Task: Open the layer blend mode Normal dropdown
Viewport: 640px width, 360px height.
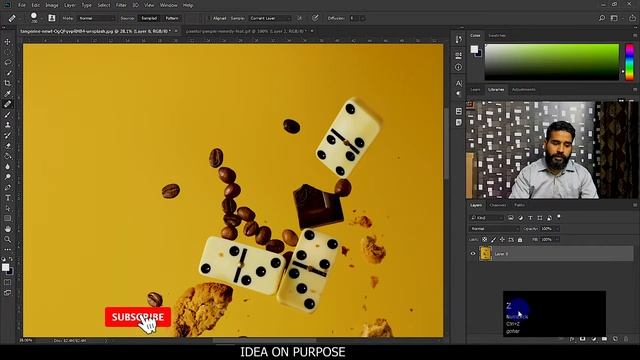Action: click(x=495, y=229)
